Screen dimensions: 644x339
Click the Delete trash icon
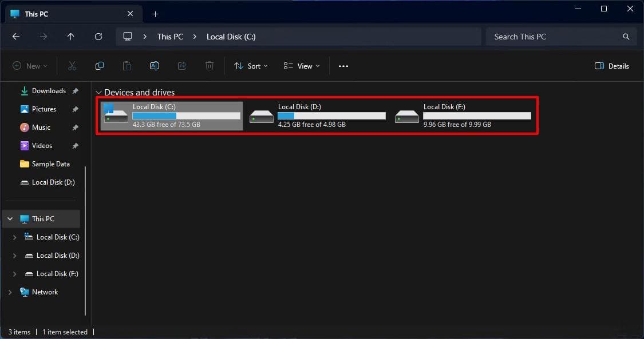210,66
